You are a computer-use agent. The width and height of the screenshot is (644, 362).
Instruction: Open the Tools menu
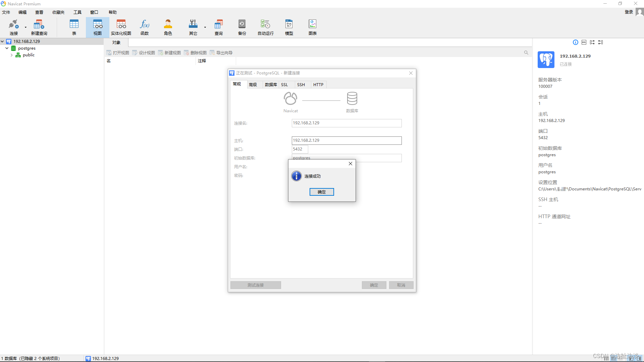pos(77,12)
